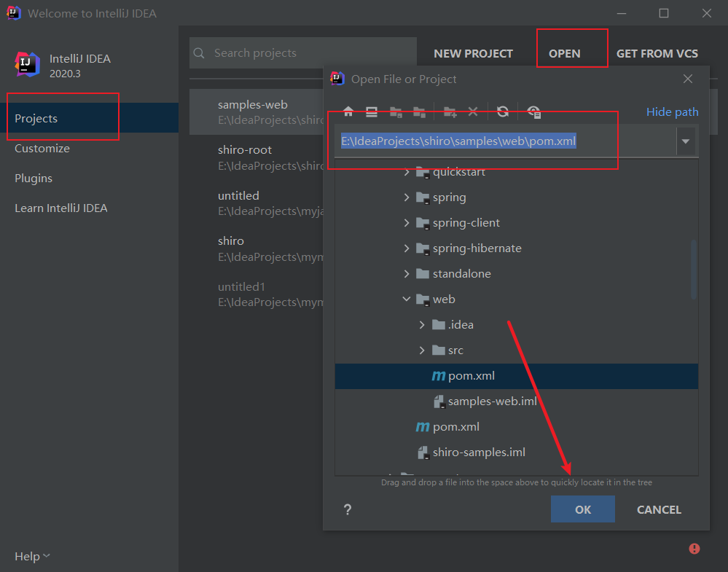The image size is (728, 572).
Task: Click the Module directory toolbar icon
Action: pyautogui.click(x=419, y=112)
